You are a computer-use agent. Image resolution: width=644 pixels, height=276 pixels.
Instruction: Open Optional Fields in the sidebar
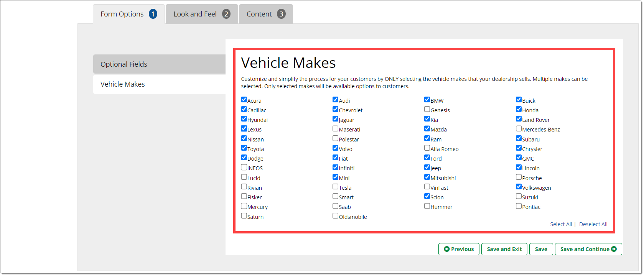[x=159, y=64]
